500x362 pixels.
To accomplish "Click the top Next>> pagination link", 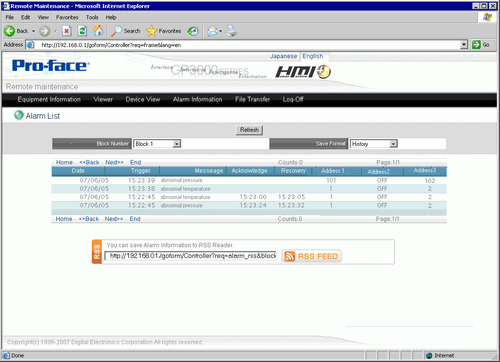I will (114, 162).
